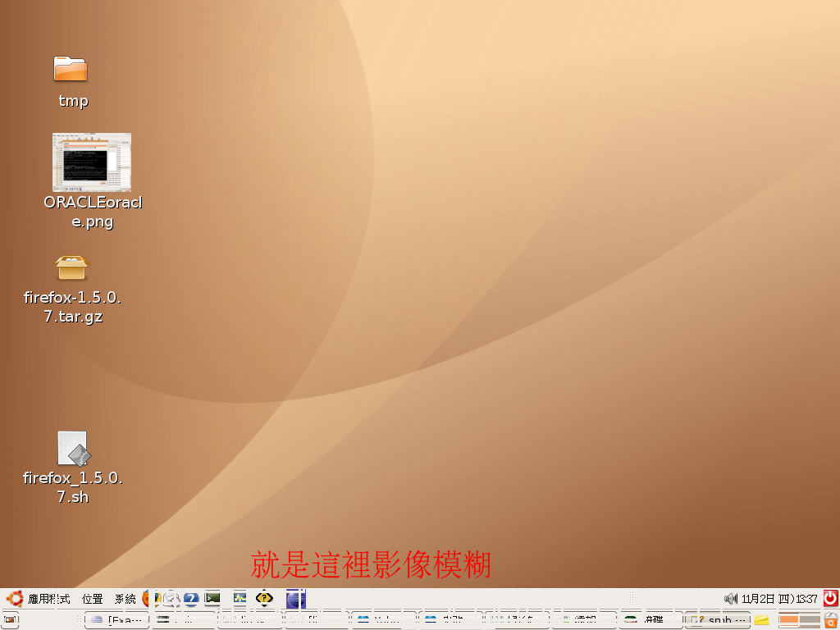Open the 應用程式 applications menu
This screenshot has height=630, width=840.
tap(39, 599)
